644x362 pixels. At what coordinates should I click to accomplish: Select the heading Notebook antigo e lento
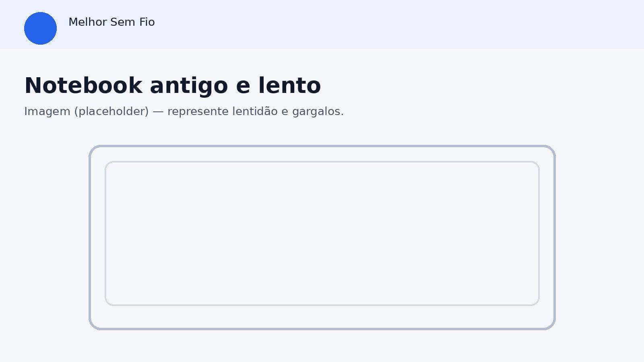(x=173, y=85)
